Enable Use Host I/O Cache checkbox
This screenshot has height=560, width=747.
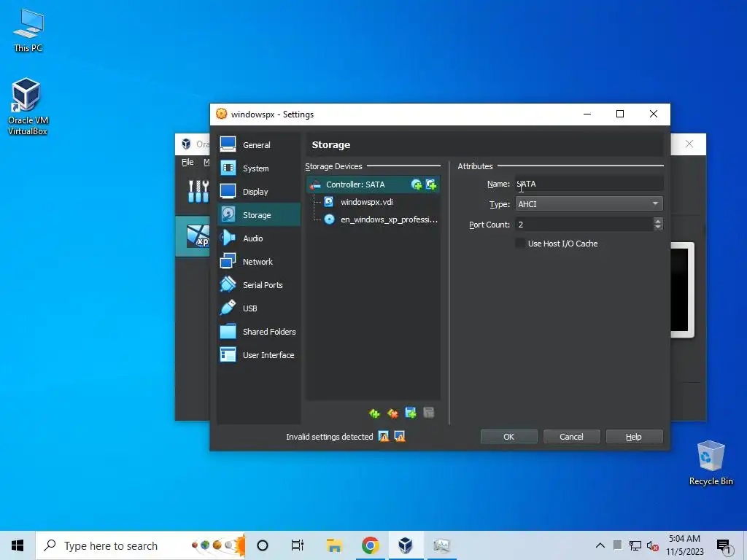(x=520, y=244)
